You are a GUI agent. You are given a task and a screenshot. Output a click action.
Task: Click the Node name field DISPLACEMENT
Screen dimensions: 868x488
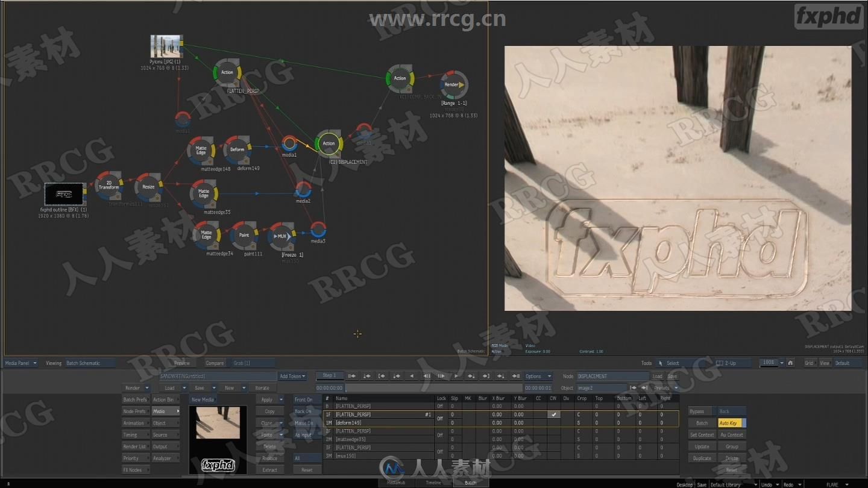click(x=613, y=376)
